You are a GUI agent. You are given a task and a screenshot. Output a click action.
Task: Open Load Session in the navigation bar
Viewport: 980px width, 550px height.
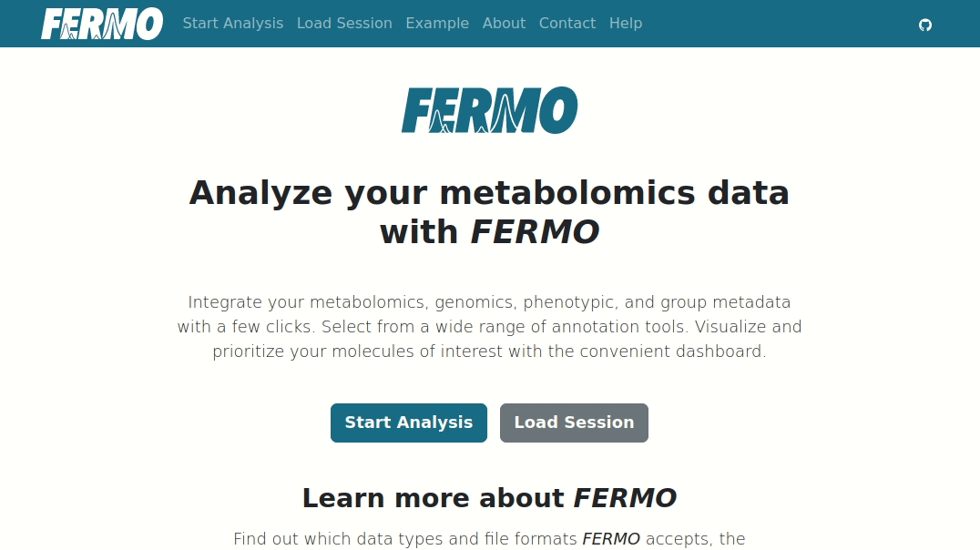(x=344, y=23)
